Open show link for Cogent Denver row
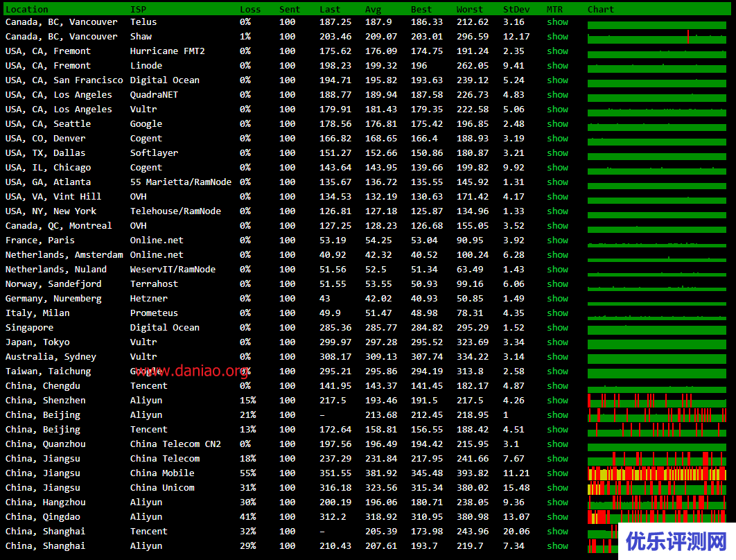 tap(557, 139)
